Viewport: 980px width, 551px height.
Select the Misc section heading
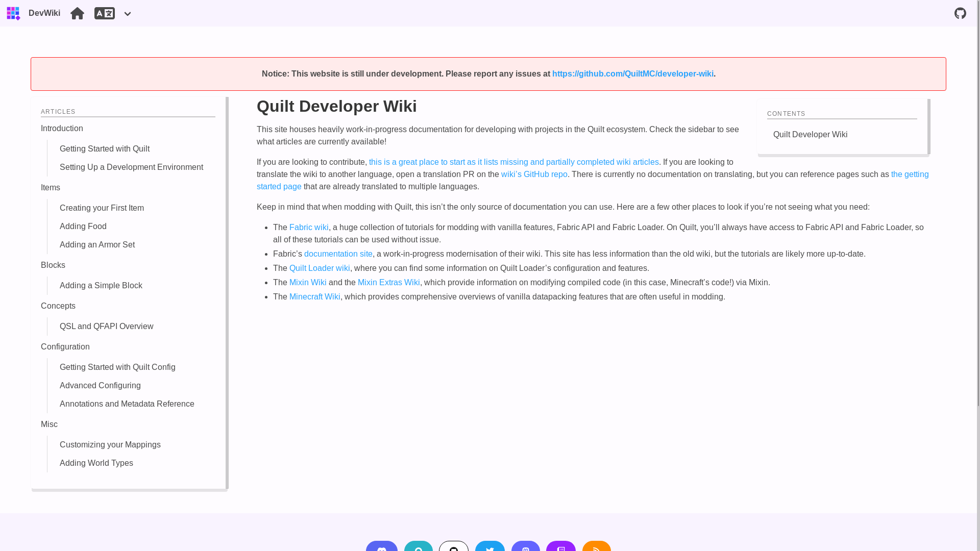[49, 424]
